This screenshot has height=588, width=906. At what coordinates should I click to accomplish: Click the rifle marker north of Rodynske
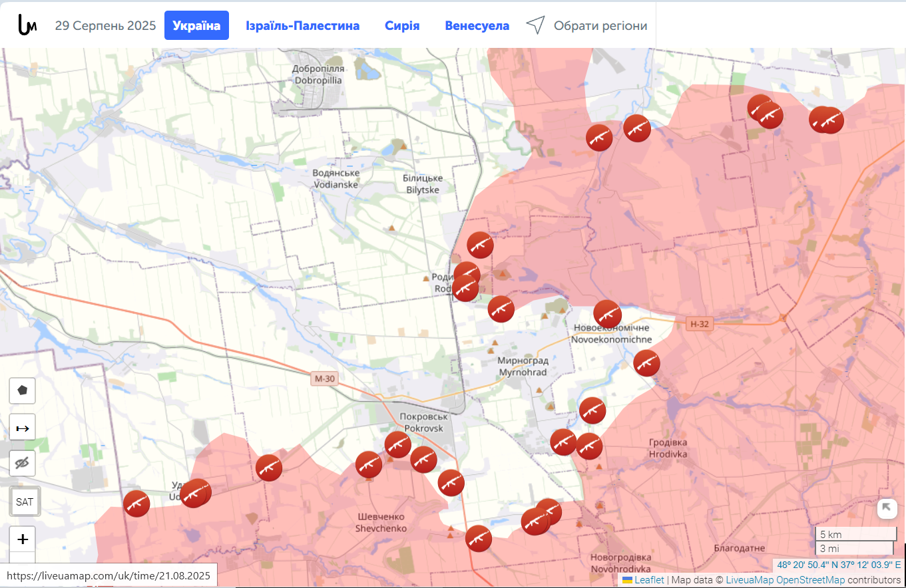click(x=480, y=245)
